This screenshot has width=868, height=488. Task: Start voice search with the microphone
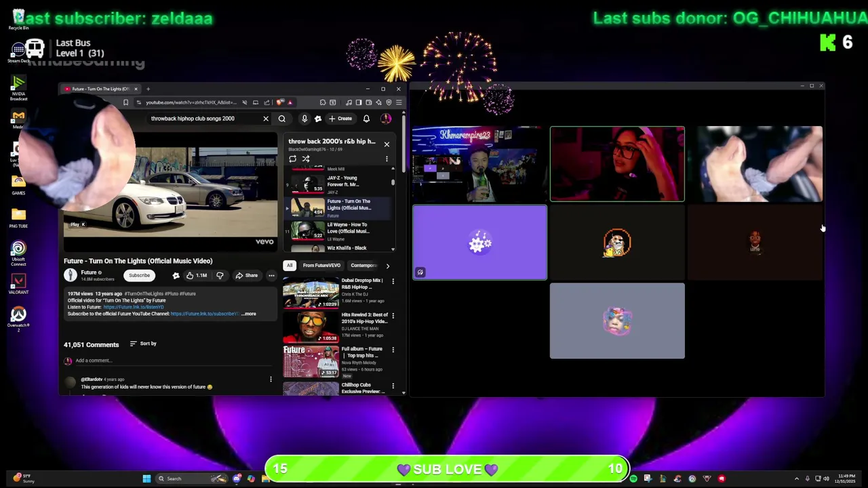click(304, 119)
